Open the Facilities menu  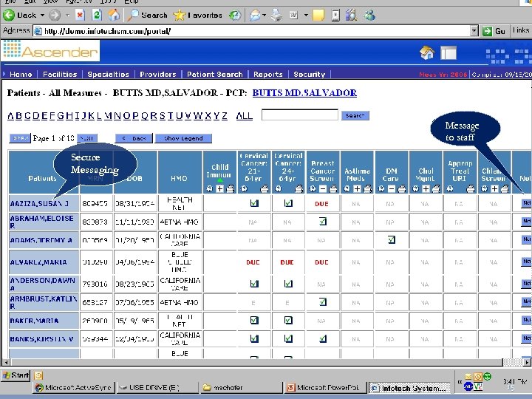[60, 75]
